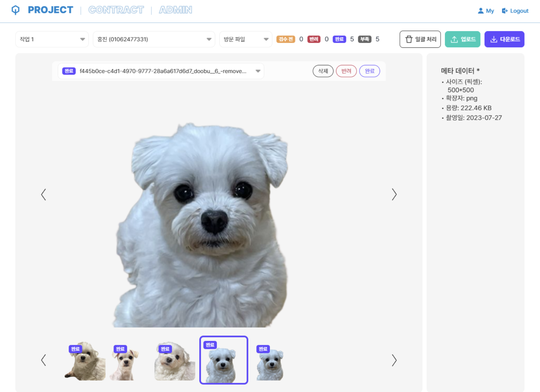Open the 홍진 (01062477331) dropdown
This screenshot has width=540, height=392.
click(x=154, y=39)
